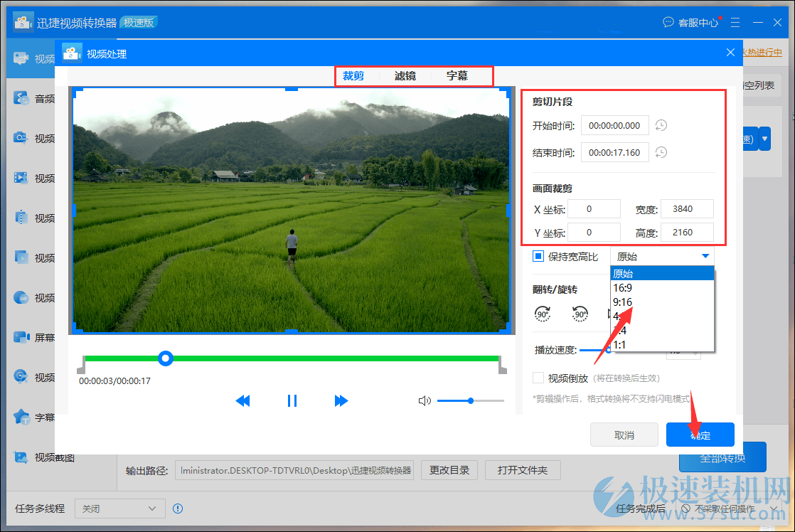Click the 打开文件夹 button

(x=523, y=470)
